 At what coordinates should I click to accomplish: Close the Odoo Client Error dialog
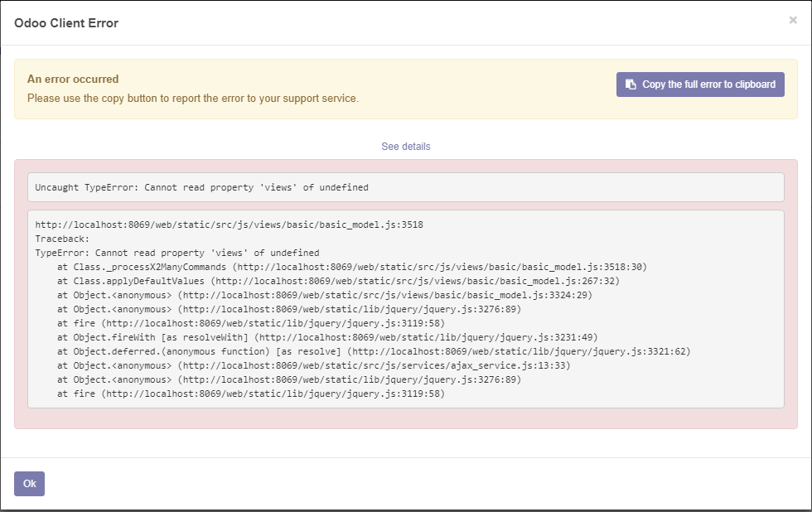pyautogui.click(x=793, y=20)
